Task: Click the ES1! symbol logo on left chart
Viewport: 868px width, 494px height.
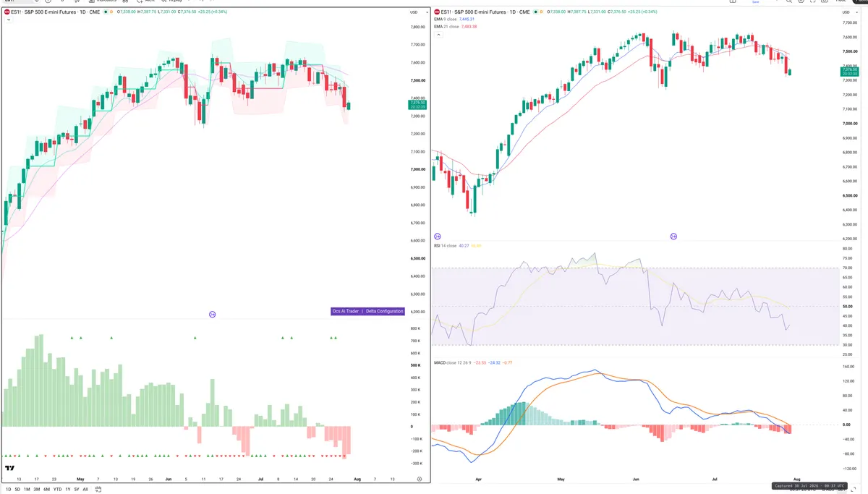Action: click(x=7, y=12)
